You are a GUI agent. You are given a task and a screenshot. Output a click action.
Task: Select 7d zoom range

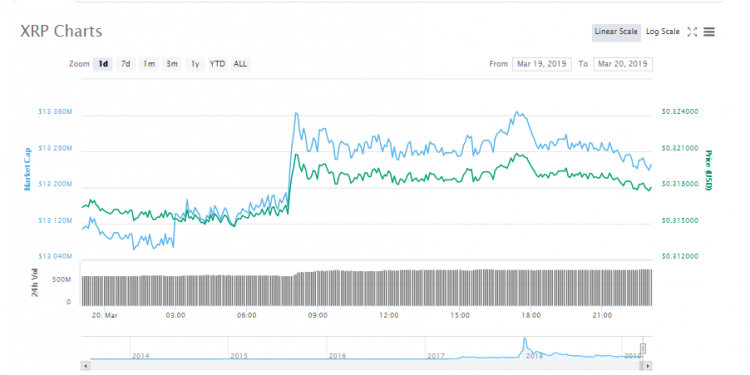click(x=125, y=64)
